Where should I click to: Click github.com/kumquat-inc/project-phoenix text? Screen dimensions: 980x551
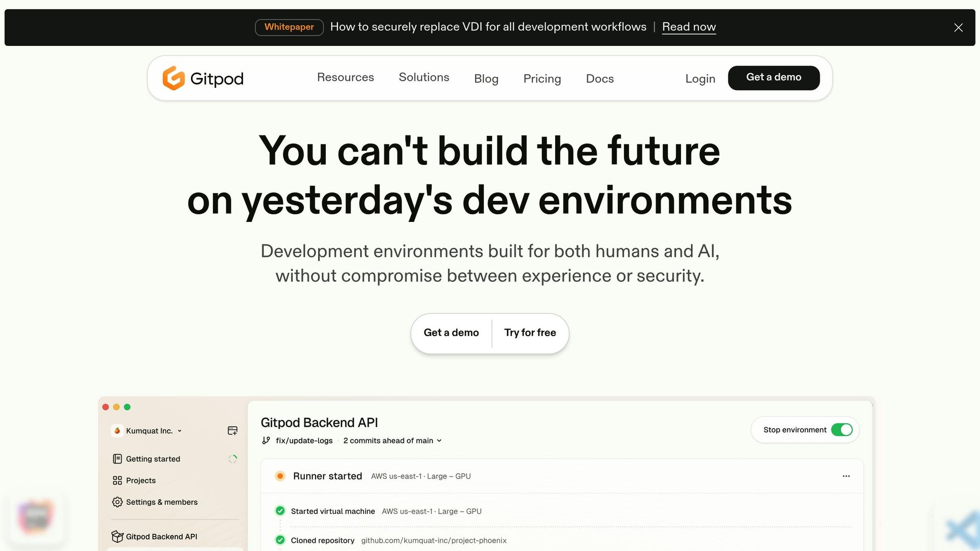pyautogui.click(x=434, y=541)
